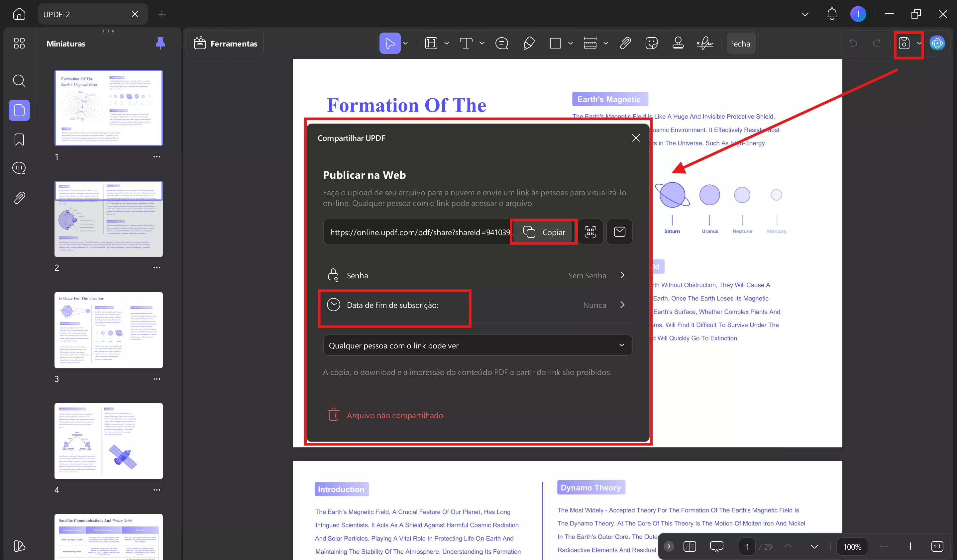Click the save icon in toolbar
This screenshot has width=957, height=560.
904,43
